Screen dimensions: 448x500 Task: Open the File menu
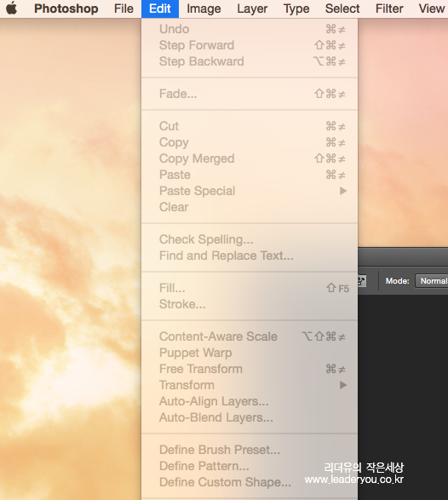point(123,9)
